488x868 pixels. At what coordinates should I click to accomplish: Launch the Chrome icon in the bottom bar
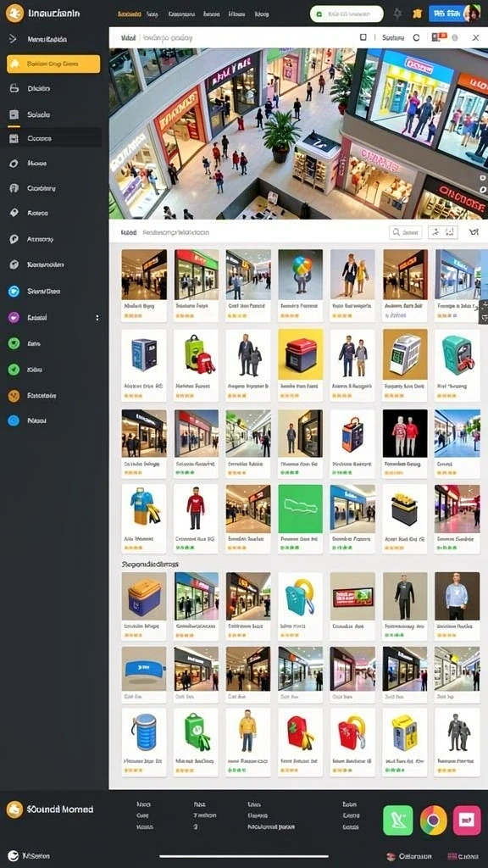(x=433, y=820)
